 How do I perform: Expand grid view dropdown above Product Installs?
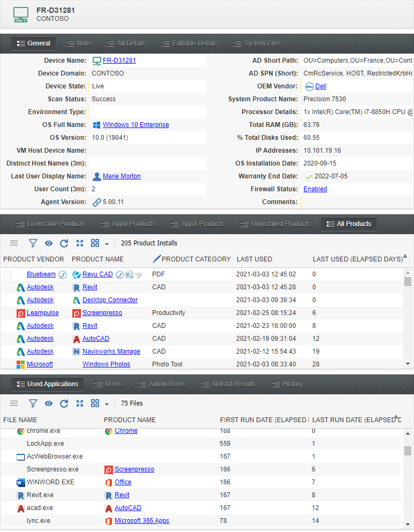pyautogui.click(x=107, y=244)
